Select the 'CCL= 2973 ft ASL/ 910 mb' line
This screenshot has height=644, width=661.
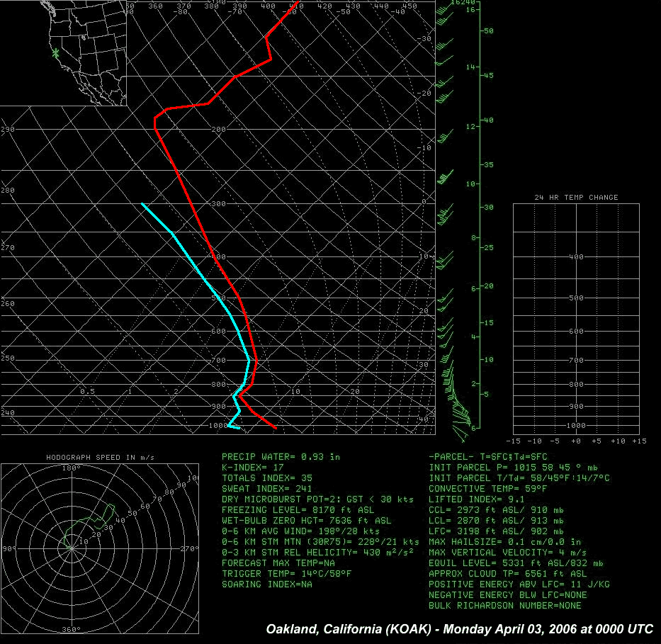point(496,510)
